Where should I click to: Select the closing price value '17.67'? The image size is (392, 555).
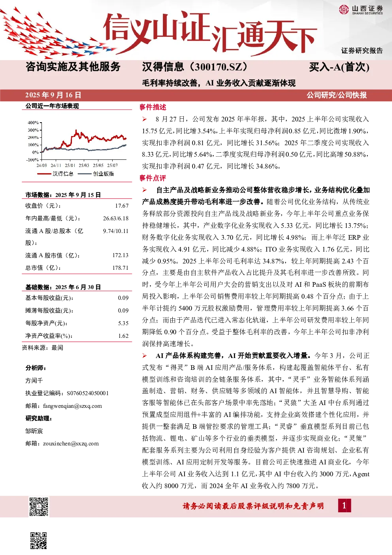pyautogui.click(x=122, y=206)
